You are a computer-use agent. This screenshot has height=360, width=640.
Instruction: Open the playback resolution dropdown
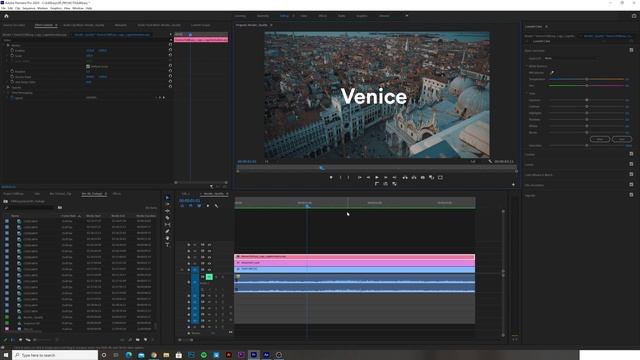(x=473, y=162)
